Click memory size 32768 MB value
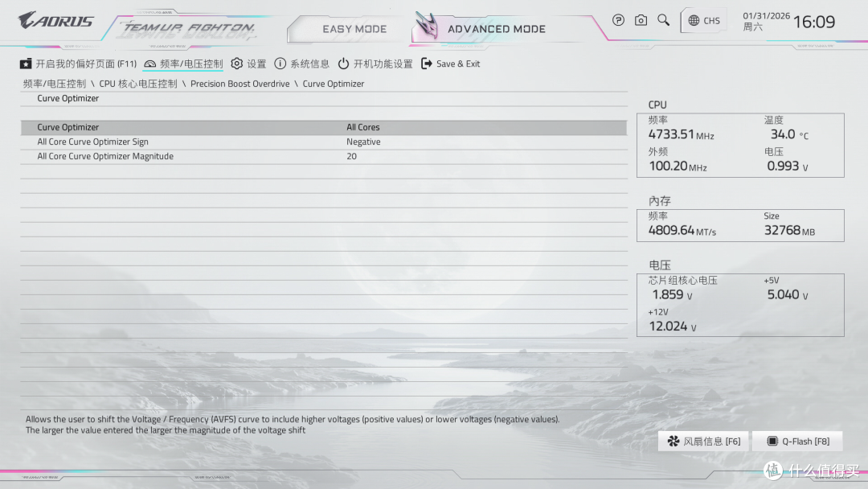This screenshot has height=489, width=868. coord(789,230)
